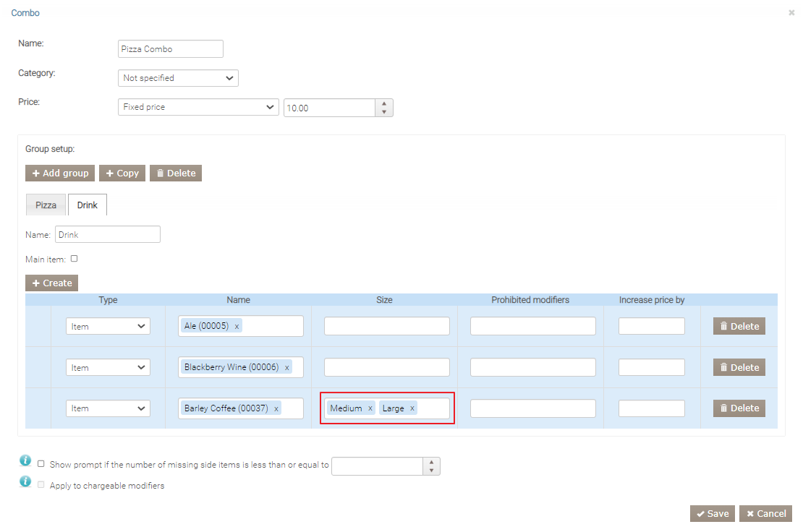Image resolution: width=803 pixels, height=532 pixels.
Task: Open the Category dropdown
Action: pos(178,78)
